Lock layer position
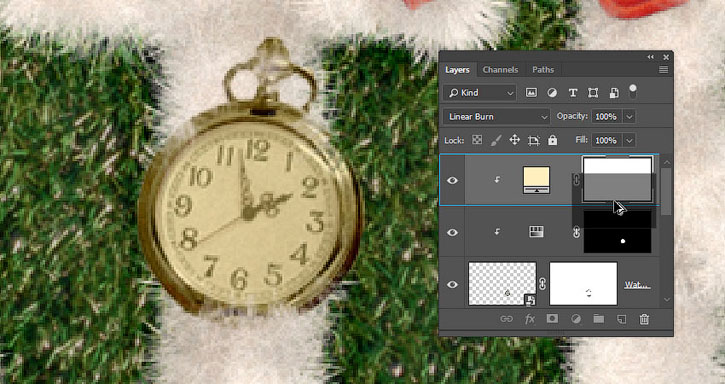Image resolution: width=725 pixels, height=384 pixels. tap(514, 140)
